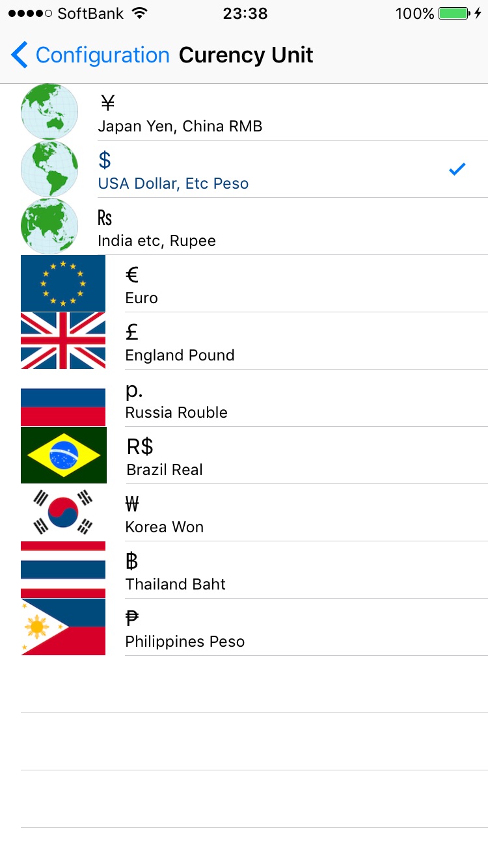Viewport: 488px width, 868px height.
Task: Tap the Configuration back link
Action: 102,55
